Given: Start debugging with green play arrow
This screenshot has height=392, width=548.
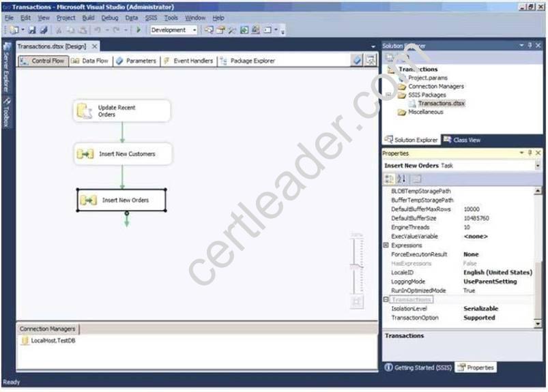Looking at the screenshot, I should pyautogui.click(x=139, y=30).
